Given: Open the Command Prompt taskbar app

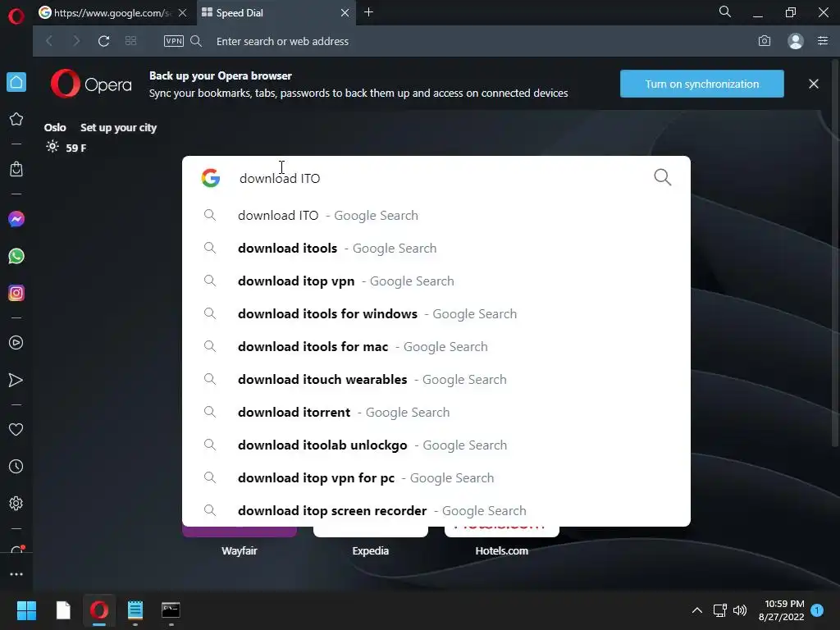Looking at the screenshot, I should [x=171, y=610].
